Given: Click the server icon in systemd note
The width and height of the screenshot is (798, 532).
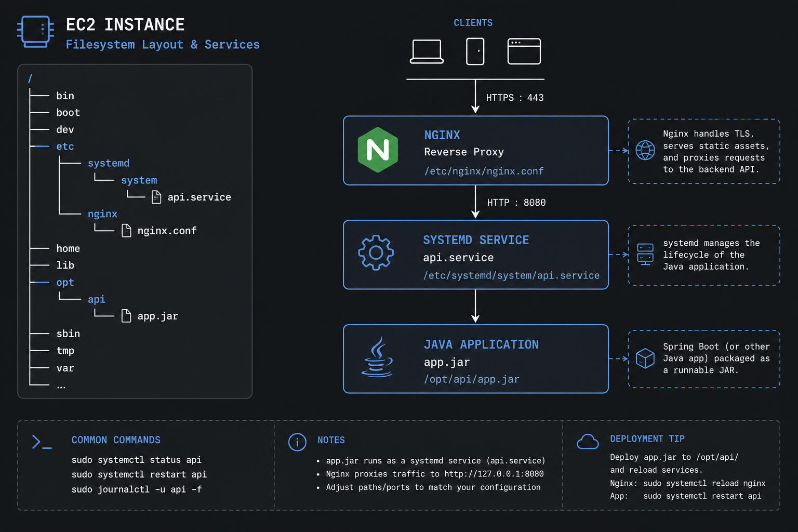Looking at the screenshot, I should 645,254.
